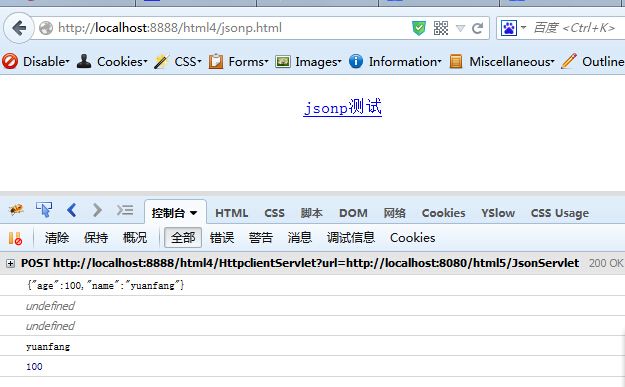Filter console by Cookies in console toolbar
Image resolution: width=625 pixels, height=387 pixels.
pyautogui.click(x=413, y=238)
